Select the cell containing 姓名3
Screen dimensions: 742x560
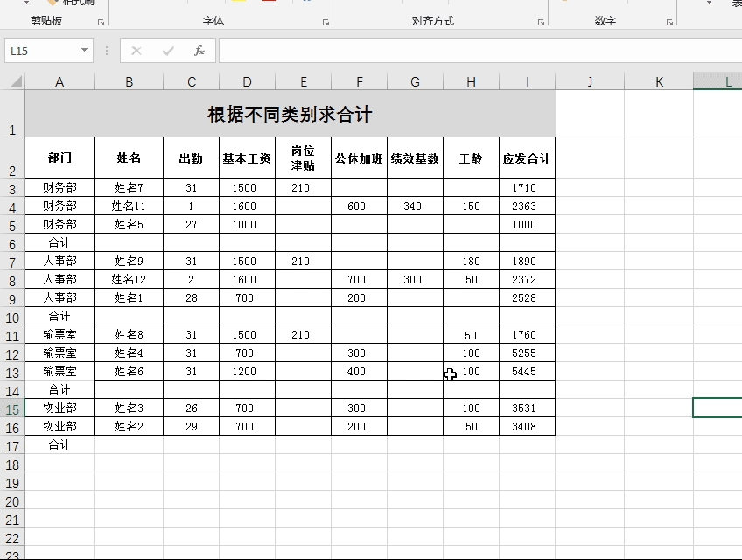pos(129,408)
